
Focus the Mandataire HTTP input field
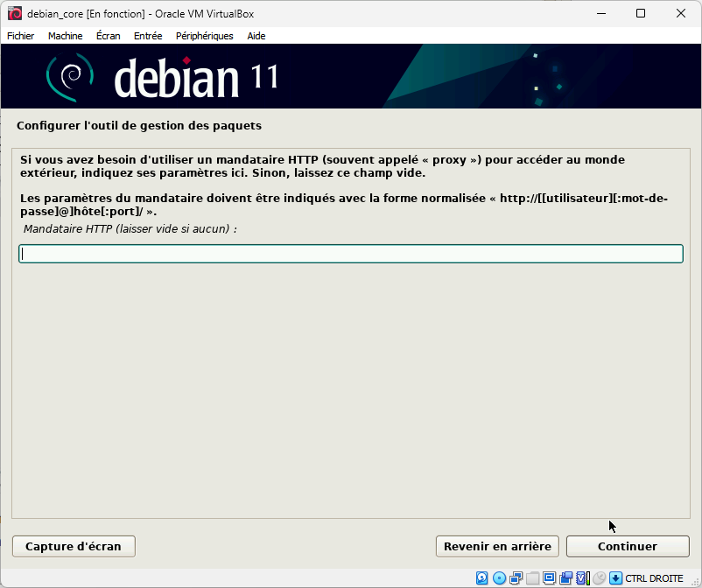[x=351, y=254]
